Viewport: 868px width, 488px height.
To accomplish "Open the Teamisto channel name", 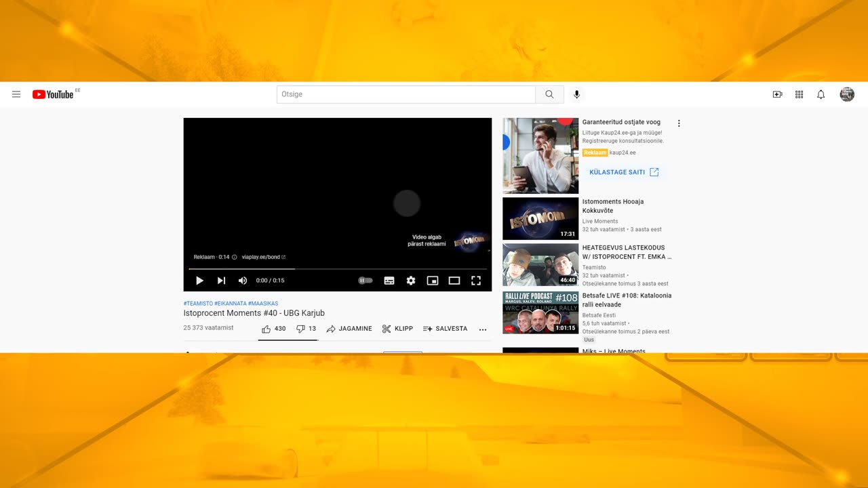I will [x=594, y=267].
